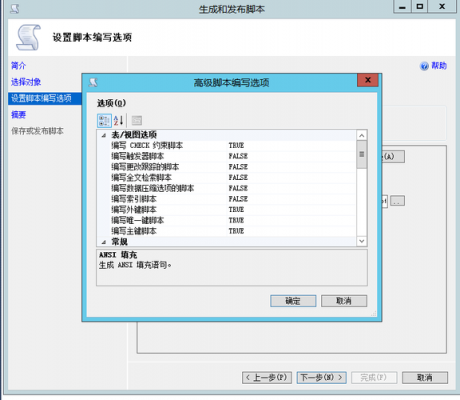Click the 保存或发布脚本 wizard step
The width and height of the screenshot is (460, 400).
(x=37, y=131)
